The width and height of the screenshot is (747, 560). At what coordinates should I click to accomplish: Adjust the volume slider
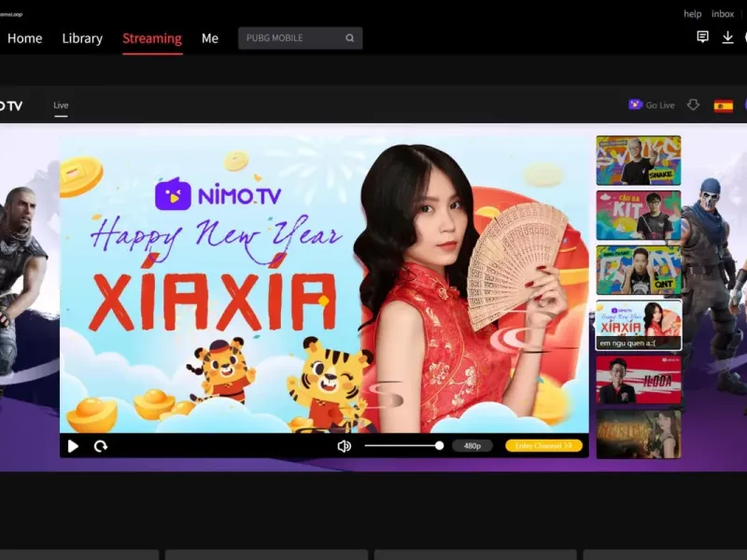coord(404,446)
